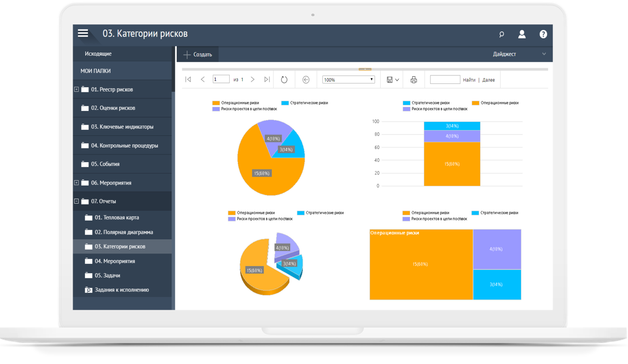
Task: Click the Создать button
Action: click(198, 54)
